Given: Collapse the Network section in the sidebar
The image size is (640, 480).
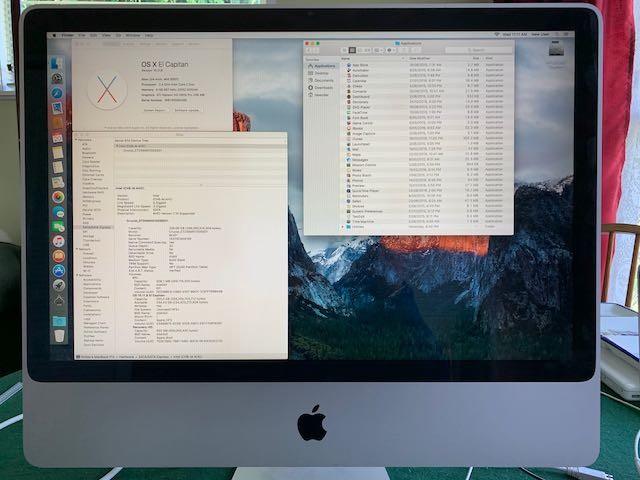Looking at the screenshot, I should 76,246.
